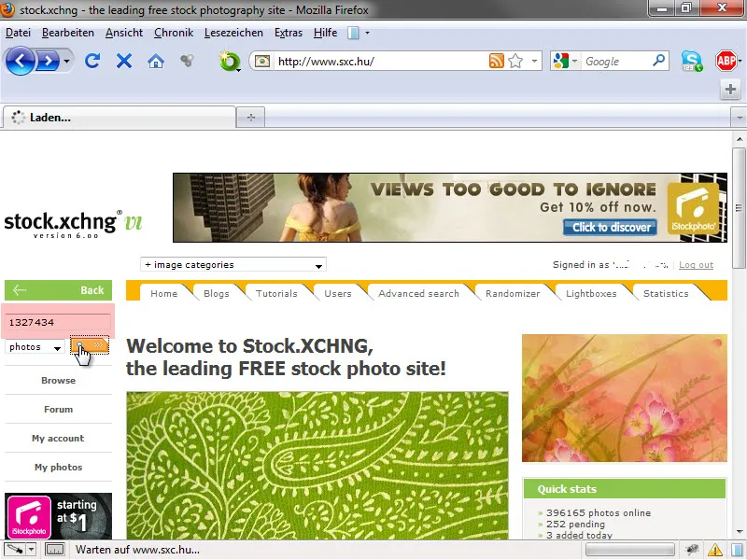Open the Datei menu
The height and width of the screenshot is (560, 747).
tap(18, 33)
